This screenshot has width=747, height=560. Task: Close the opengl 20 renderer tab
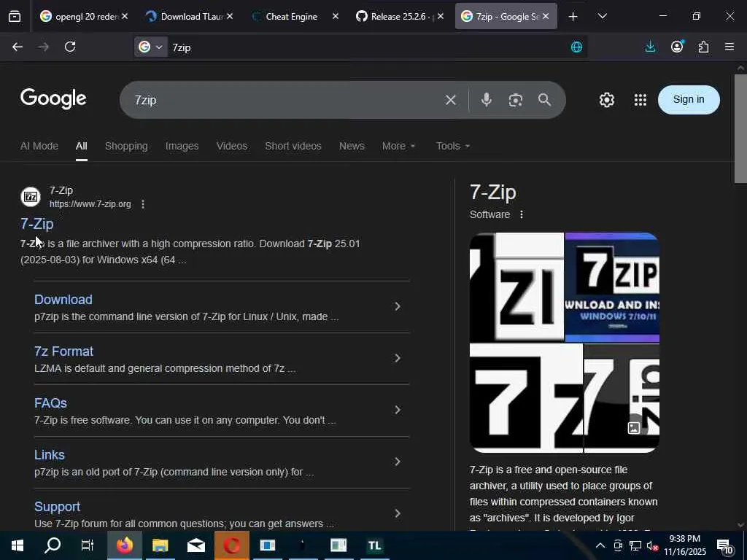[124, 16]
